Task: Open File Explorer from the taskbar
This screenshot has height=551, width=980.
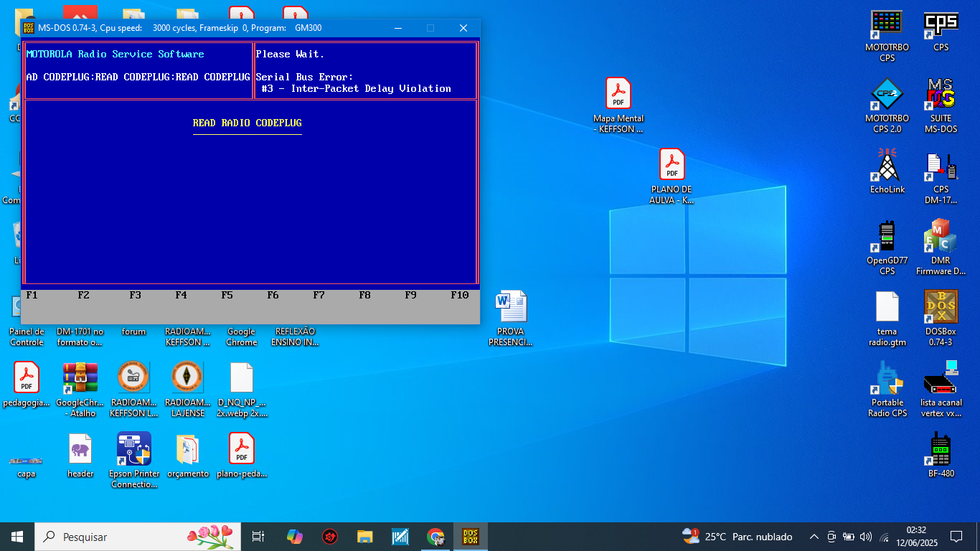Action: [x=364, y=537]
